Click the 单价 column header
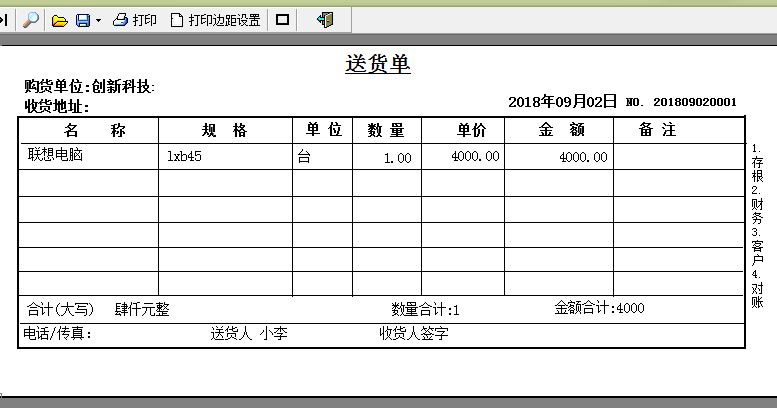The width and height of the screenshot is (777, 408). pos(471,130)
